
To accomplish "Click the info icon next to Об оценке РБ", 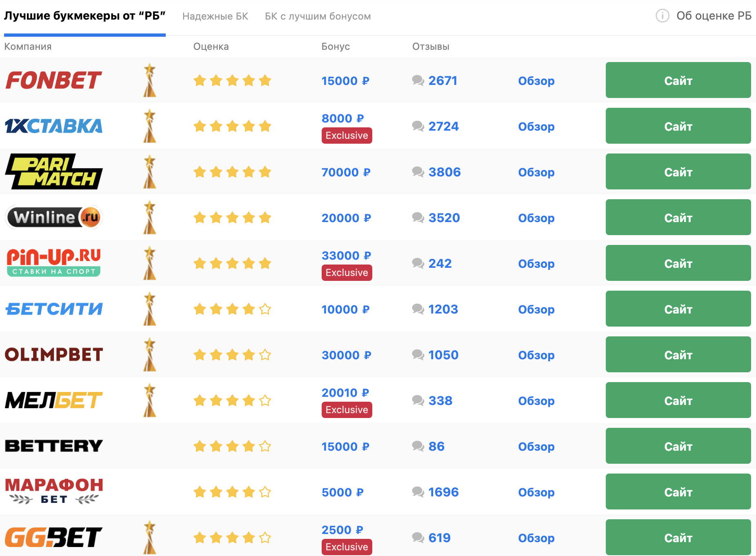I will 662,16.
